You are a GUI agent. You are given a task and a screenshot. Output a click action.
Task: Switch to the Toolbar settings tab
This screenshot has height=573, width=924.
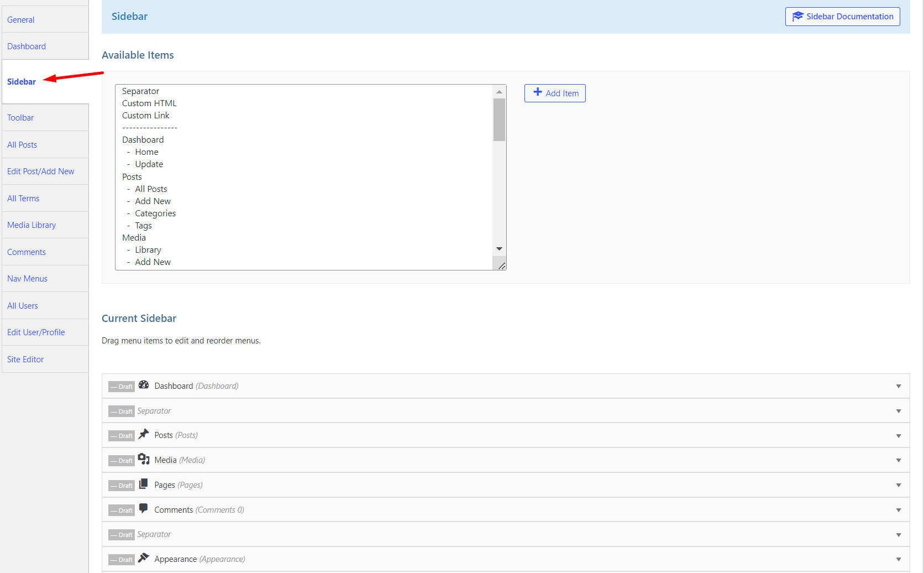tap(20, 117)
